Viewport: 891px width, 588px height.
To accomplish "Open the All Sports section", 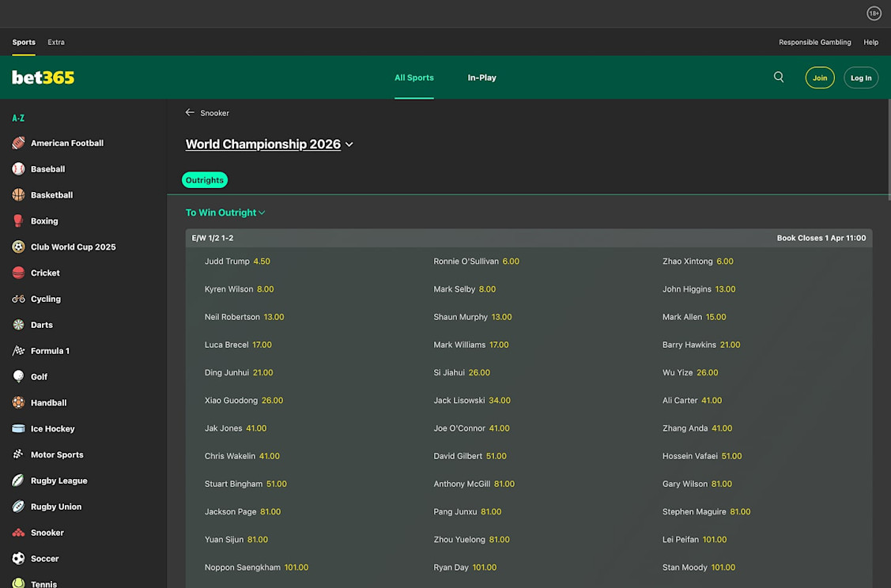I will [x=414, y=77].
